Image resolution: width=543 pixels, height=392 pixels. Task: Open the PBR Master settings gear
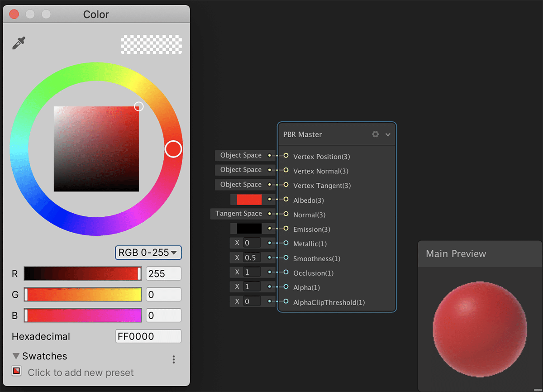click(x=375, y=134)
